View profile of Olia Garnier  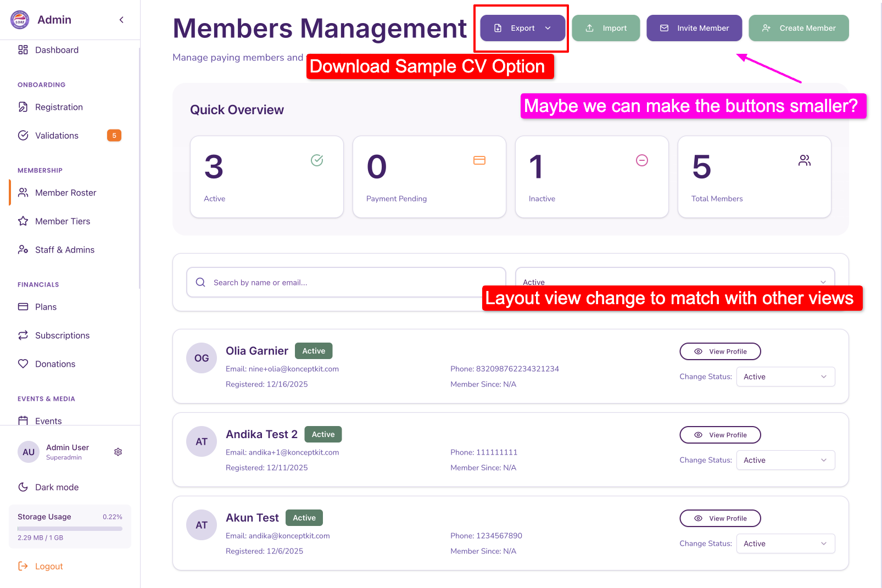(720, 351)
